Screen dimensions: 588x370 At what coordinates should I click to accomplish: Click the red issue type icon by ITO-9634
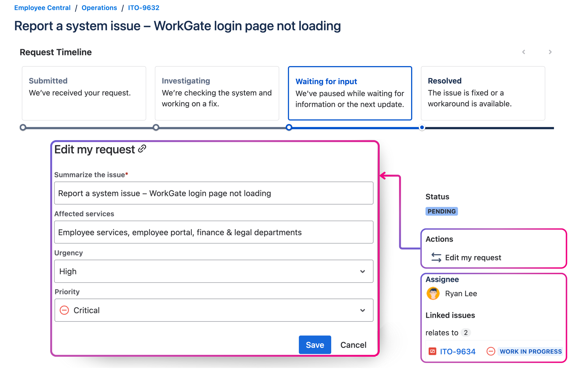tap(432, 351)
